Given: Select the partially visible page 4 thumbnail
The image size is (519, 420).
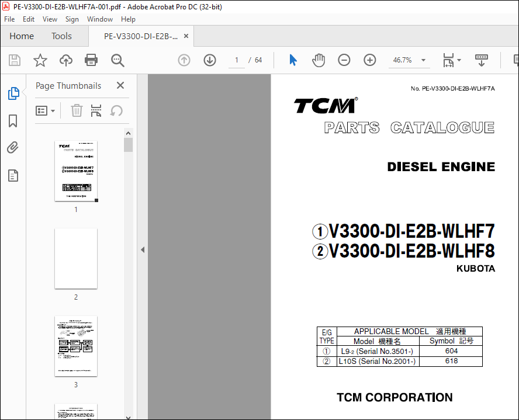Looking at the screenshot, I should pos(76,411).
